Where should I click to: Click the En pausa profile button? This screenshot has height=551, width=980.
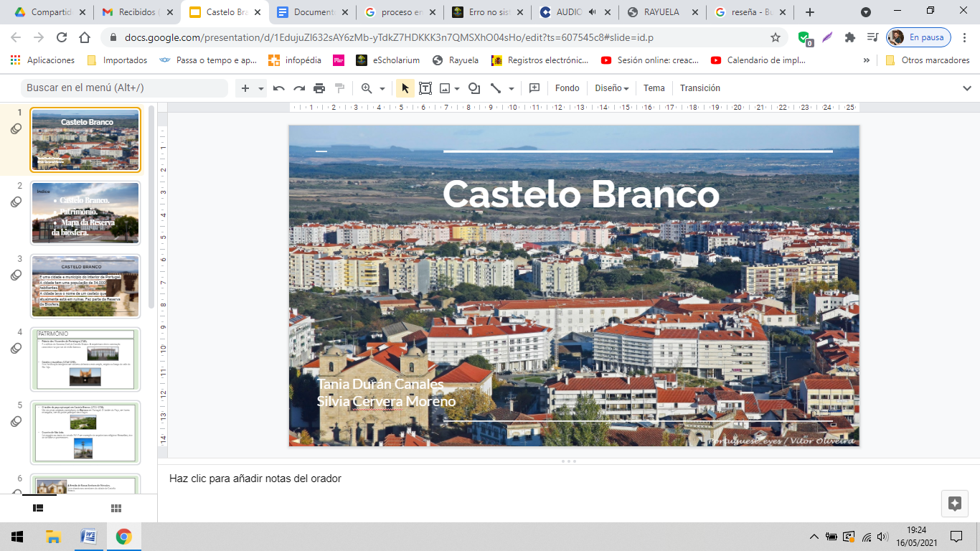[919, 37]
